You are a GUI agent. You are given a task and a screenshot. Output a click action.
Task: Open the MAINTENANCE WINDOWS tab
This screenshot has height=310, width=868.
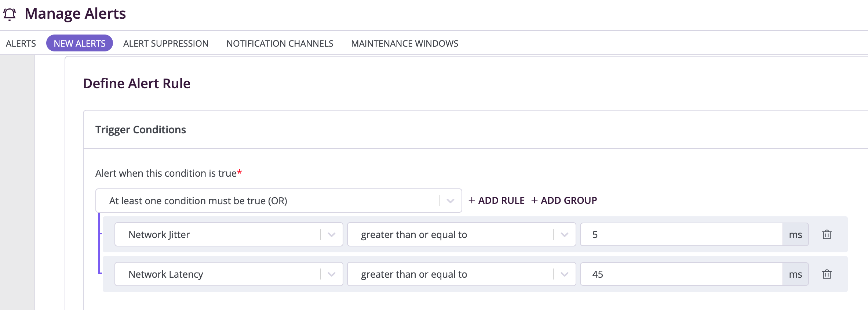pos(405,43)
